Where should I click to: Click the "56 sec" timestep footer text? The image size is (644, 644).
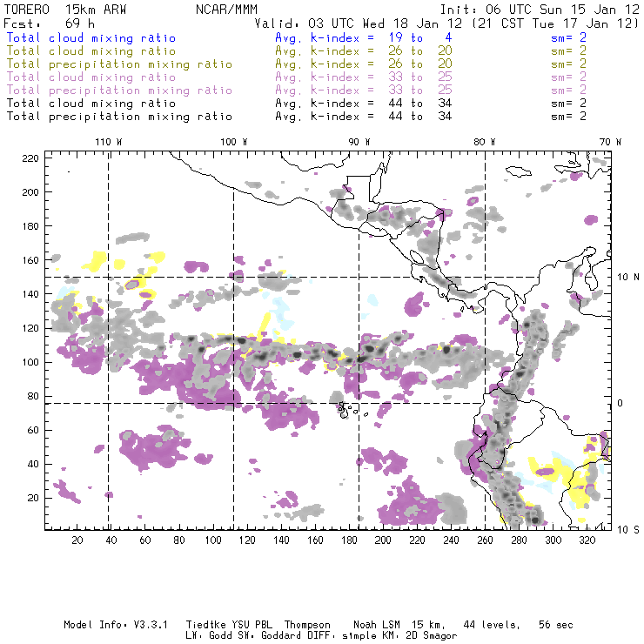pyautogui.click(x=556, y=625)
